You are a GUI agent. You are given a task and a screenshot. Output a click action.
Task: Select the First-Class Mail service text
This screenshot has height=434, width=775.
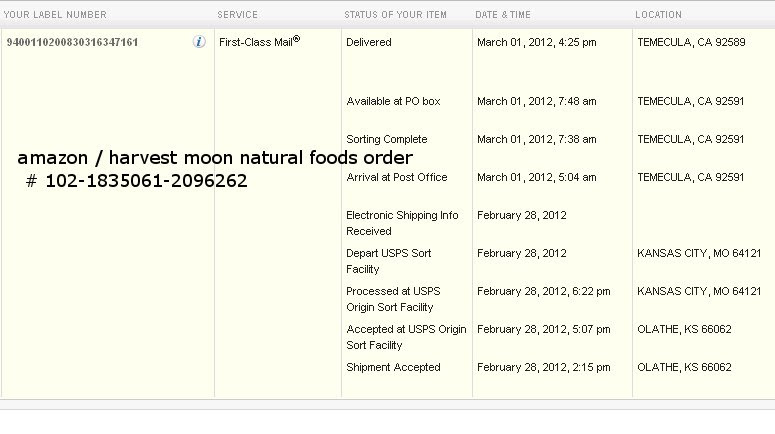[x=259, y=42]
